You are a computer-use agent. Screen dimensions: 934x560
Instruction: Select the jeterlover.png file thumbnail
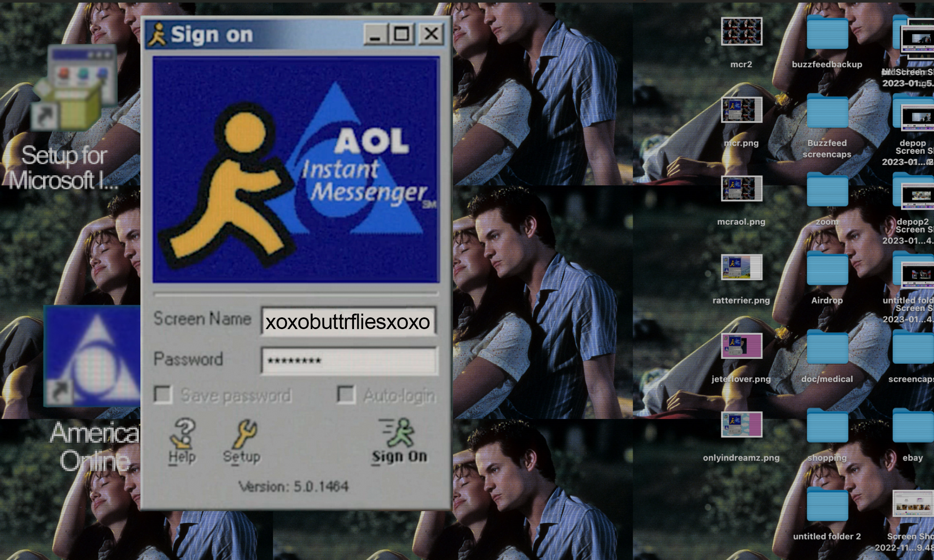[x=741, y=346]
